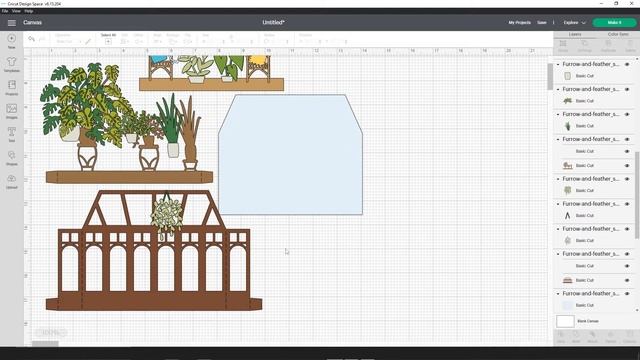Open the Images library

click(x=11, y=111)
